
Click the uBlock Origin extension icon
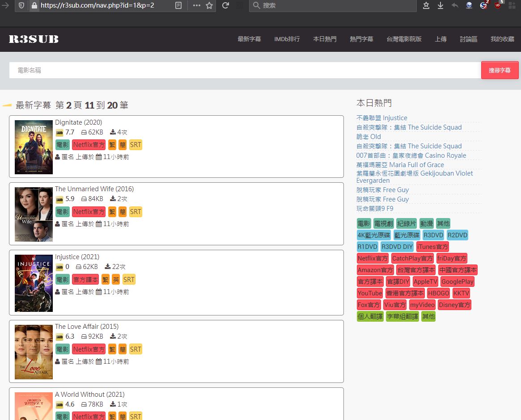click(x=498, y=5)
